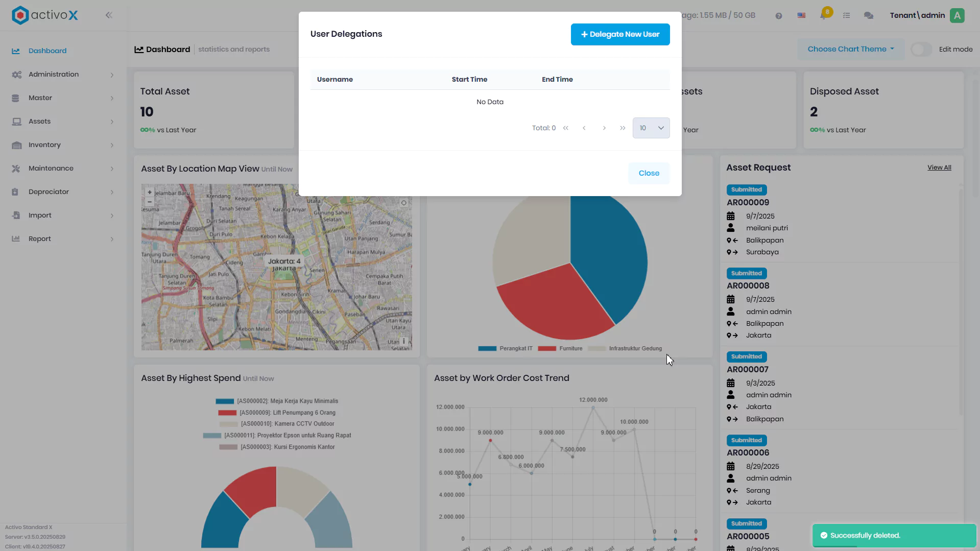Go to next page of delegations
The height and width of the screenshot is (551, 980).
604,128
